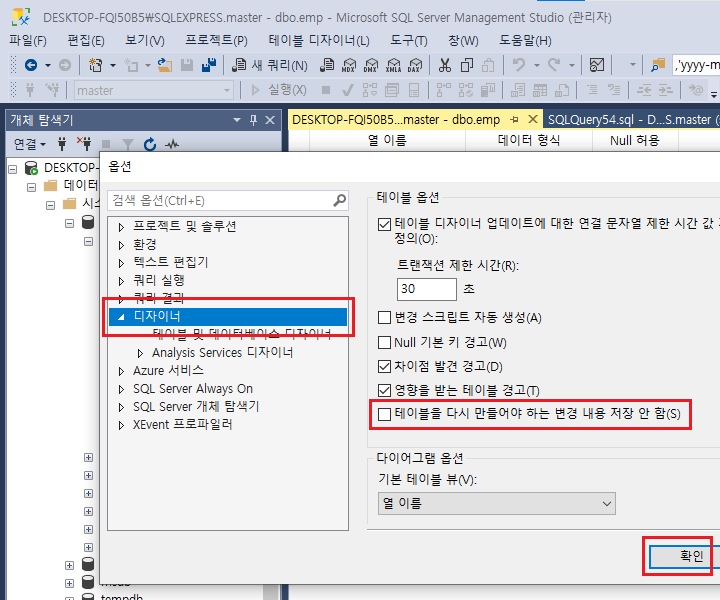Collapse the 디자이너 tree node
720x600 pixels.
point(121,317)
